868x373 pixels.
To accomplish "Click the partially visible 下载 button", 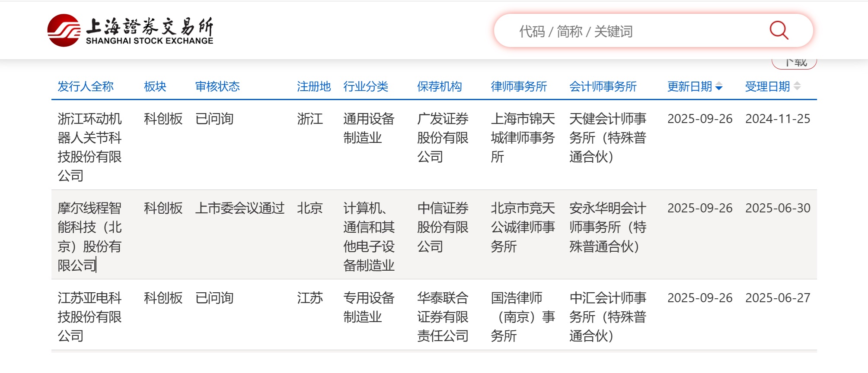I will click(794, 63).
